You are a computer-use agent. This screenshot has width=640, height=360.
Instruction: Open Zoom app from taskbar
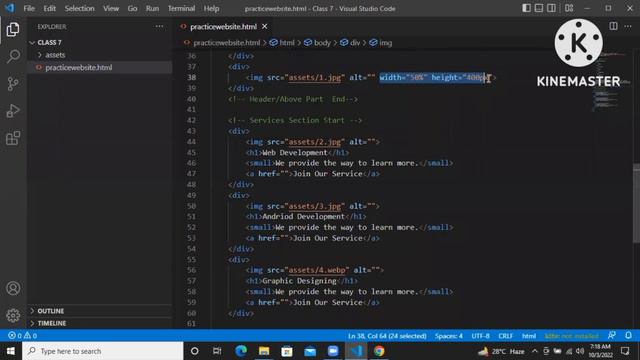333,351
